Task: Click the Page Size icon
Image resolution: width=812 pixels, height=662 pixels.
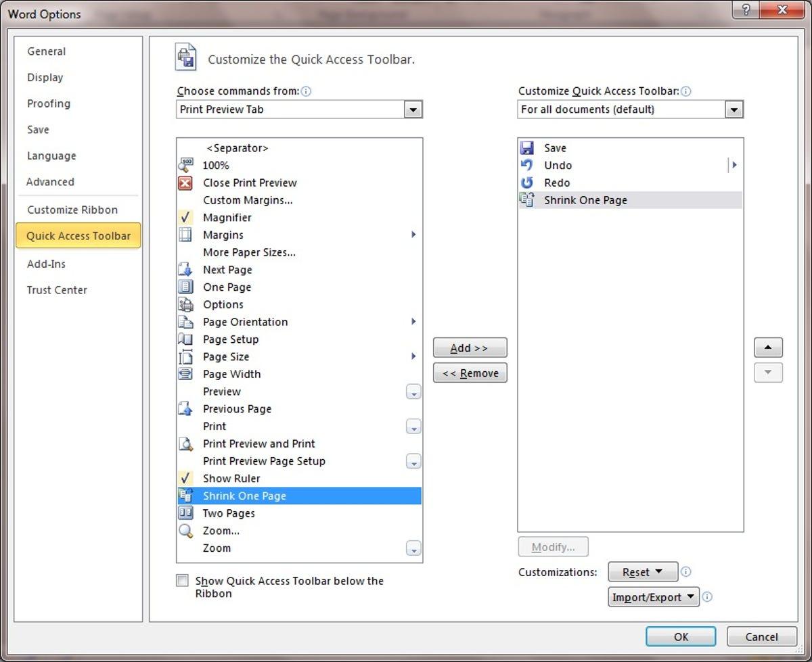Action: coord(185,357)
